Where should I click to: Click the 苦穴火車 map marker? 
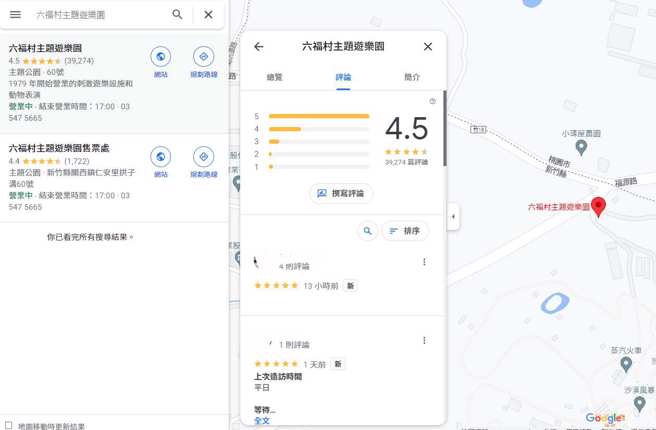tap(626, 364)
